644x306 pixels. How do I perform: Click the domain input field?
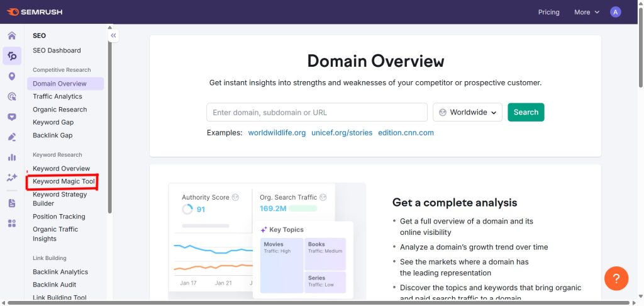pos(316,112)
